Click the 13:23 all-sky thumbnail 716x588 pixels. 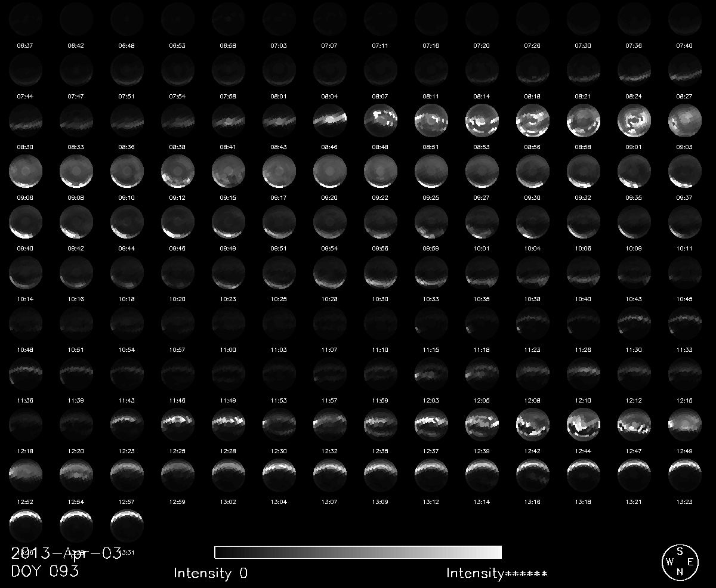(x=685, y=475)
